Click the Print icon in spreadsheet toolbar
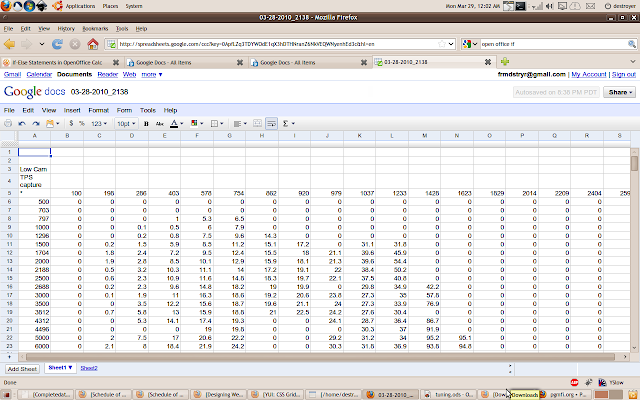 point(10,123)
